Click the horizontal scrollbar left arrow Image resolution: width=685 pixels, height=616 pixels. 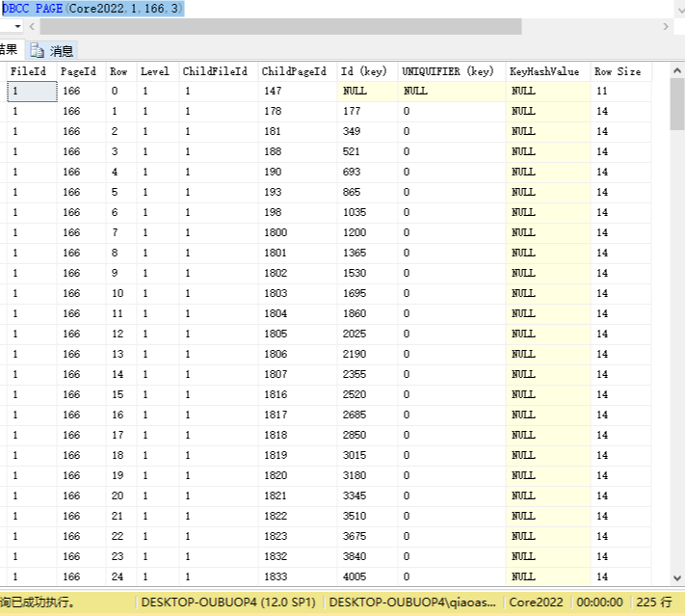[x=32, y=27]
